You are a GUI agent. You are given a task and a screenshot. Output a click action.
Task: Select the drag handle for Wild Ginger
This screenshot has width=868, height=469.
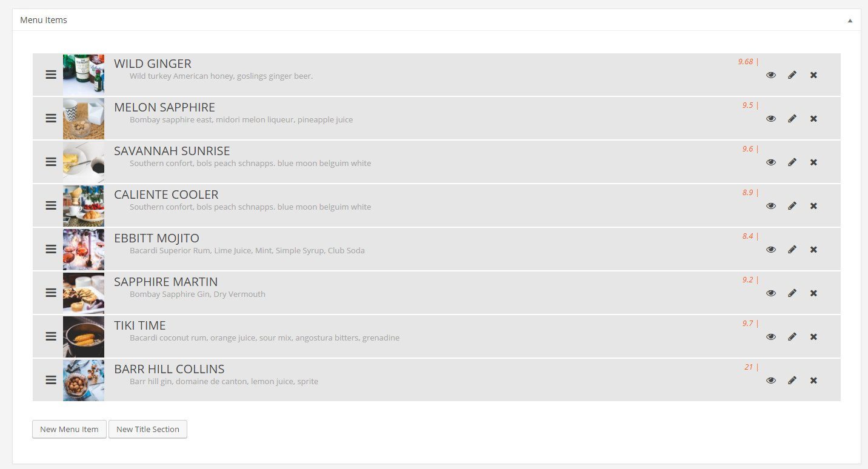click(x=51, y=75)
